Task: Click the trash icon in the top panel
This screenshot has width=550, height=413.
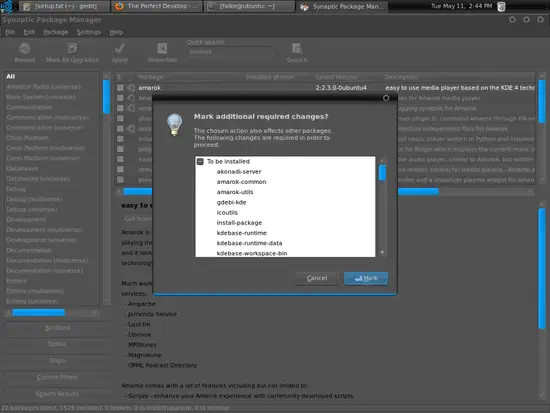Action: [x=501, y=6]
